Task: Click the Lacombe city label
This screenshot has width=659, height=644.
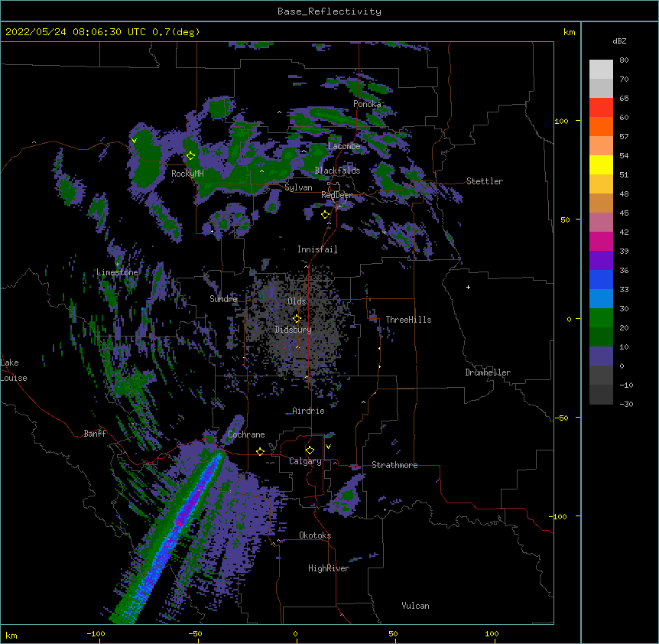Action: click(344, 146)
